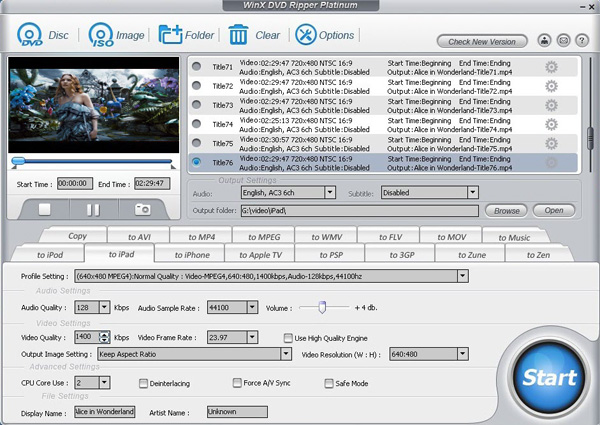The height and width of the screenshot is (425, 600).
Task: Switch to the to Zen tab
Action: (540, 254)
